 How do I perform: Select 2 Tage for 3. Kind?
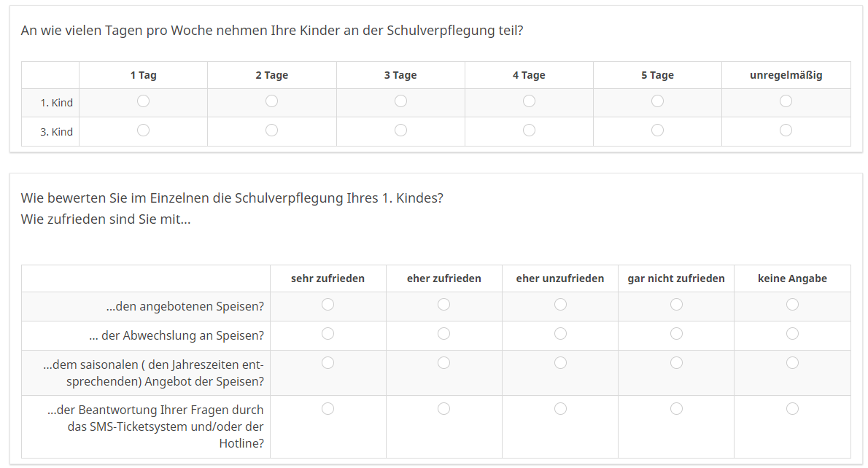click(x=272, y=130)
